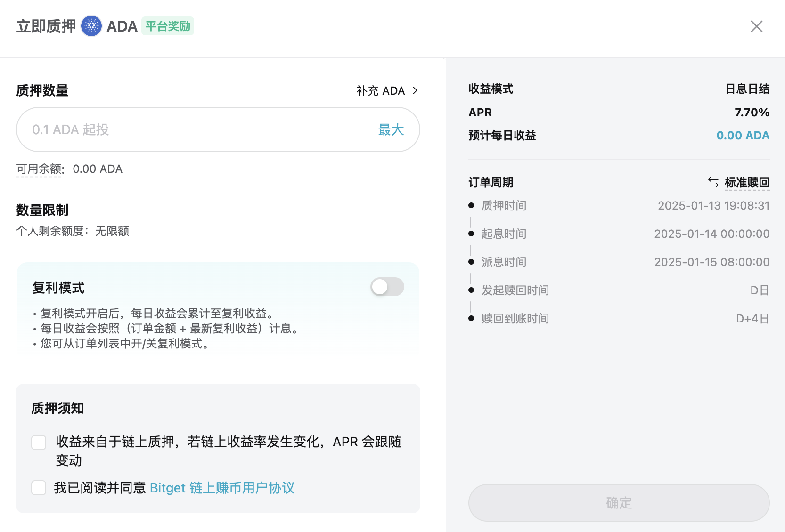Screen dimensions: 785x532
Task: Toggle the 复利模式 switch
Action: (x=387, y=287)
